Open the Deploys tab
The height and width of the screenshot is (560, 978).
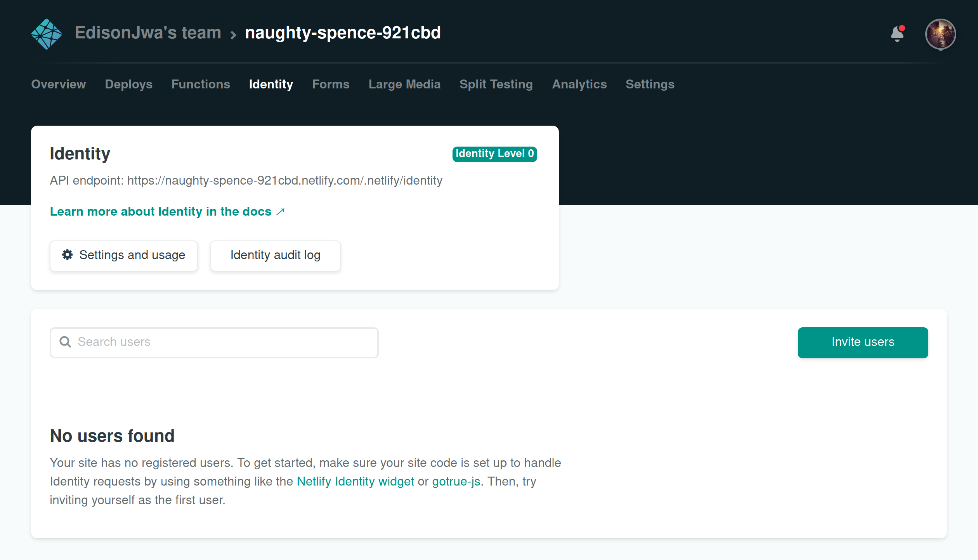click(128, 84)
